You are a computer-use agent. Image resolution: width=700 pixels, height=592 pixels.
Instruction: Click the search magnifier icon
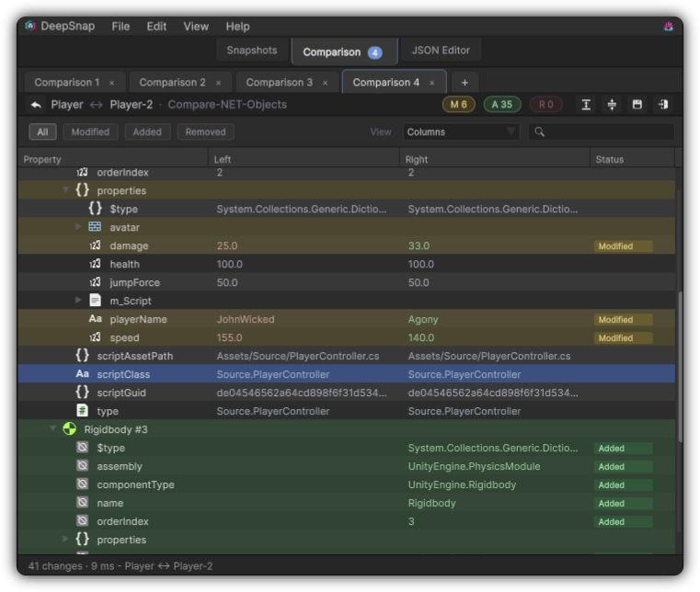pos(539,132)
